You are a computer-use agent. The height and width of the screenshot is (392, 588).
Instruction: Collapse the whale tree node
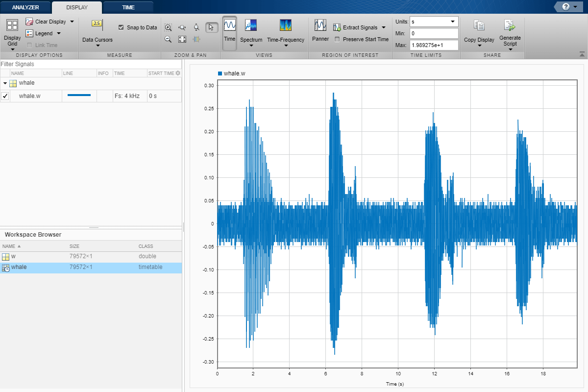pyautogui.click(x=5, y=83)
